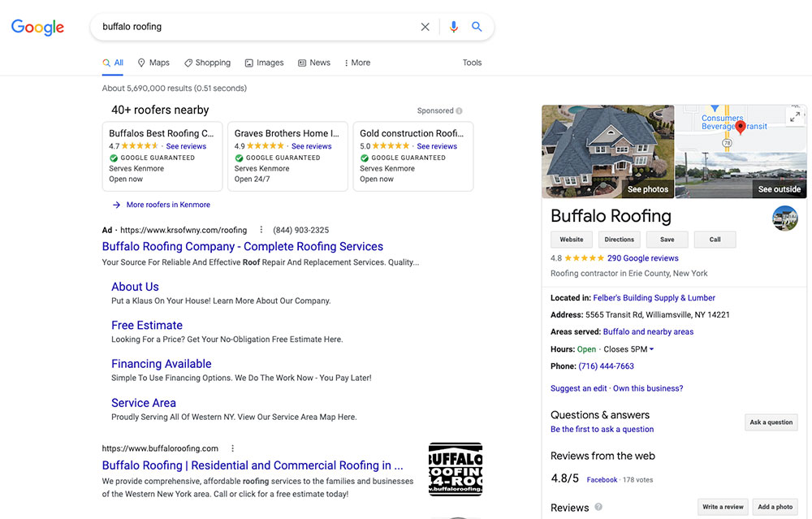Screen dimensions: 812x519
Task: Open the Gold construction Roofing sponsored card
Action: pos(412,157)
